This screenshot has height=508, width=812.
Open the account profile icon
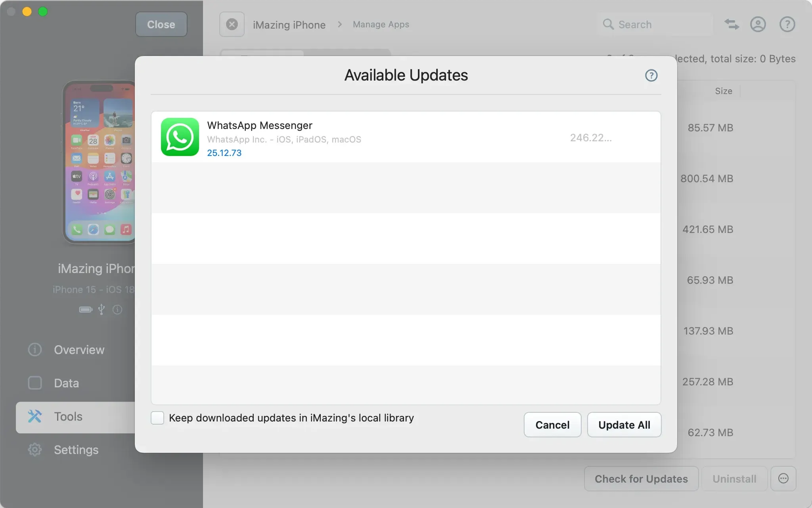758,24
